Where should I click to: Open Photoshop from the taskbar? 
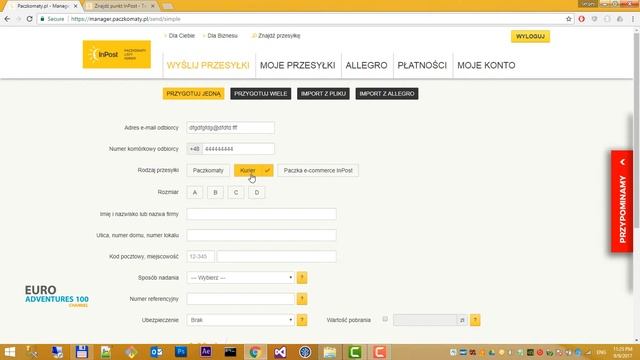(x=181, y=352)
